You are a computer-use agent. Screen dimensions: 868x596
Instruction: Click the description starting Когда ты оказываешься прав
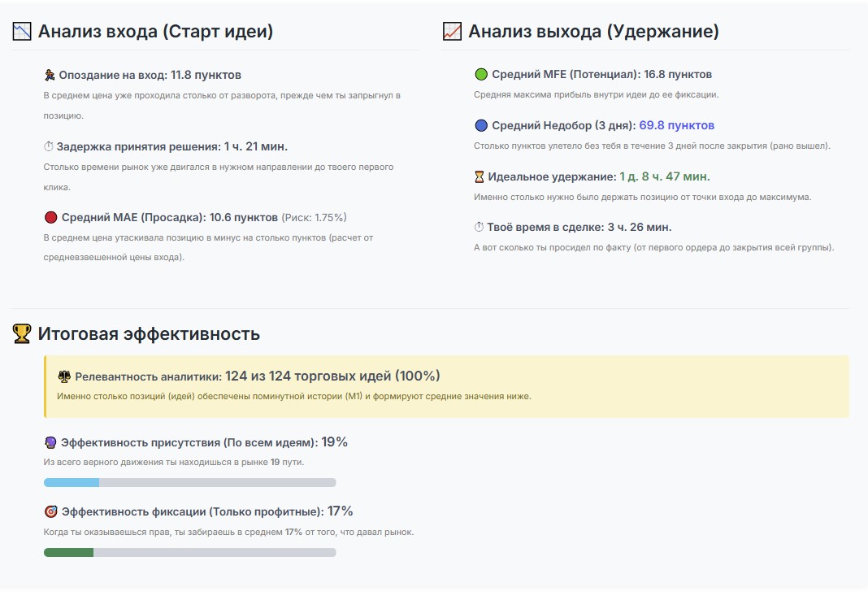tap(228, 532)
